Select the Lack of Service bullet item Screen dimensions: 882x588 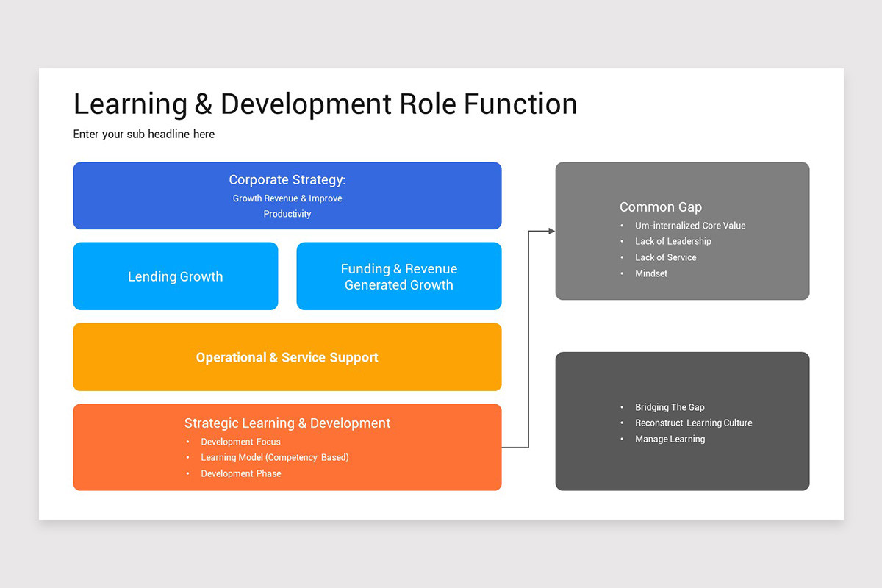tap(665, 257)
